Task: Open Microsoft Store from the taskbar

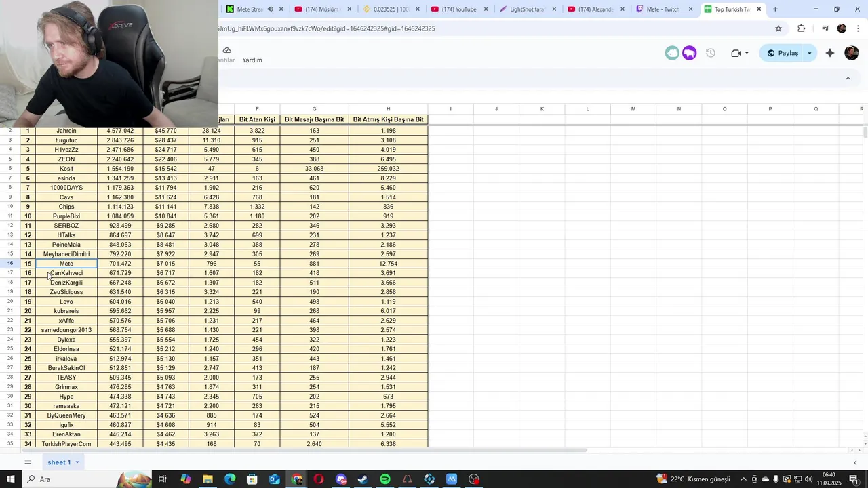Action: tap(252, 479)
